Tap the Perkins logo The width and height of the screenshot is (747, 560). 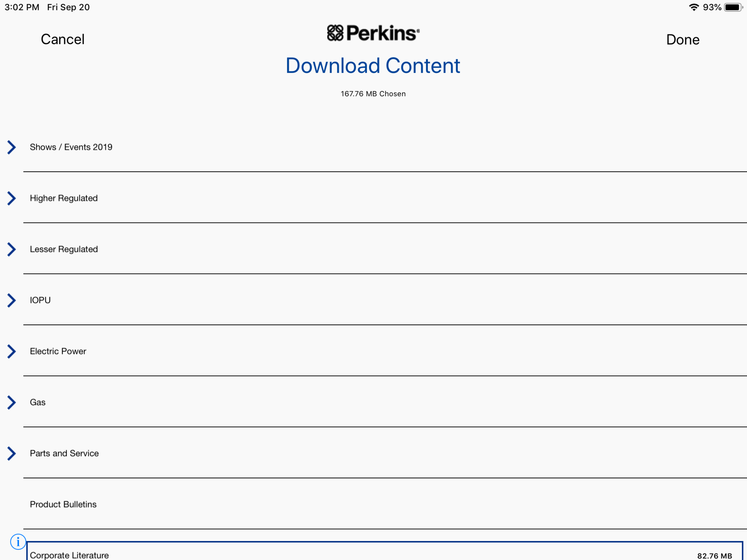(x=373, y=33)
